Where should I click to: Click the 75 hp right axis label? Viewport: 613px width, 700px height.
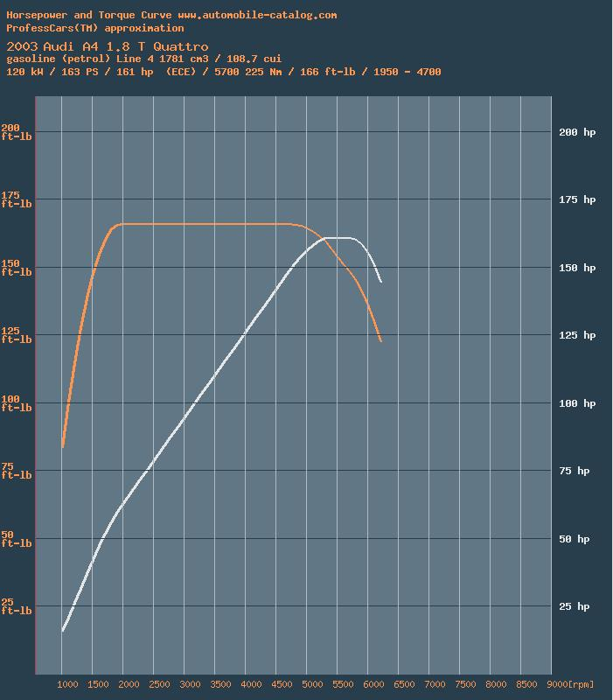click(573, 471)
